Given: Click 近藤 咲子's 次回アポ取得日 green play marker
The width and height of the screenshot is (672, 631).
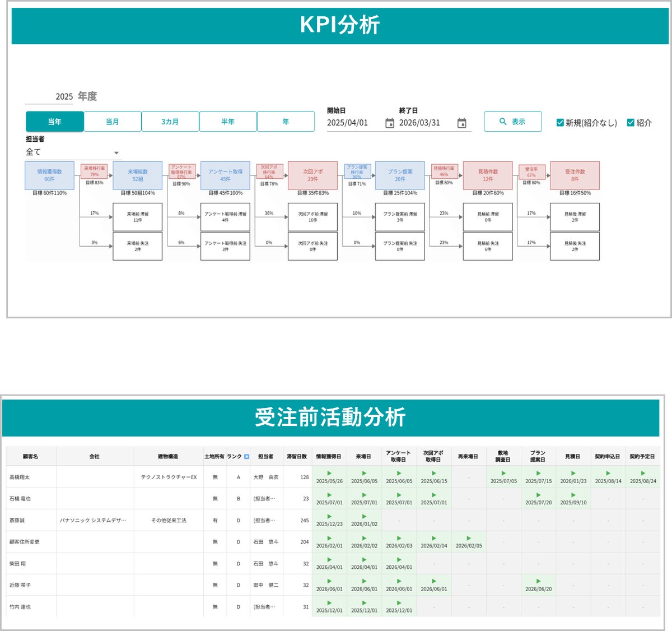Looking at the screenshot, I should tap(434, 581).
